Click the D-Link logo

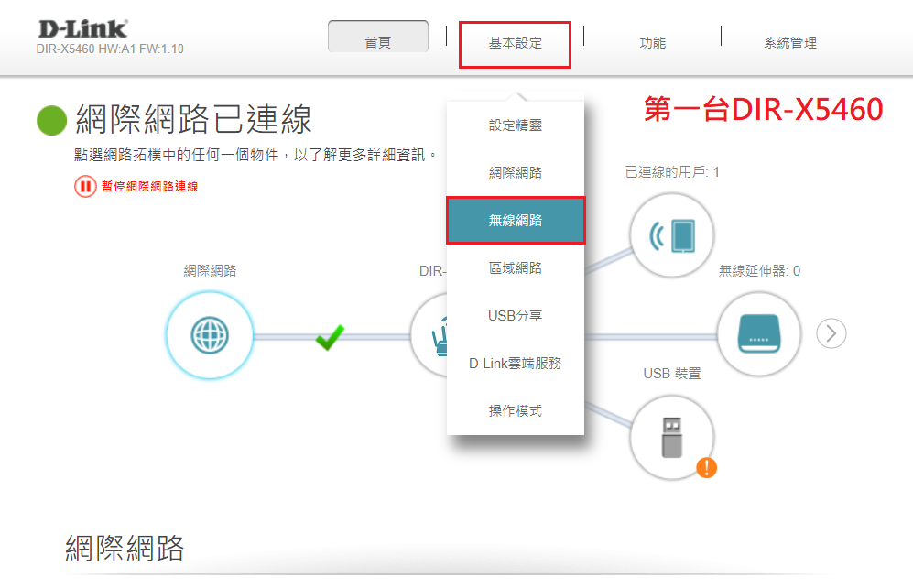point(82,28)
